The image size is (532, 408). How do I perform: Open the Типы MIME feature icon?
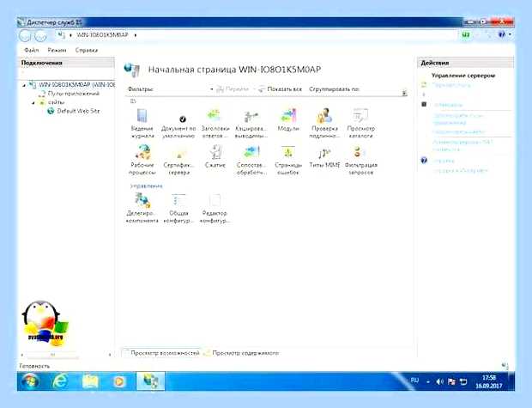point(324,157)
